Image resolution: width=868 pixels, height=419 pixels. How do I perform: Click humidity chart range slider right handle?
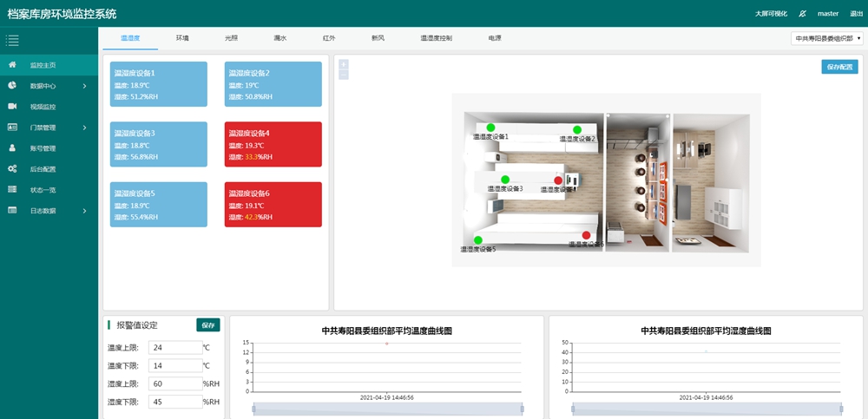tap(841, 409)
